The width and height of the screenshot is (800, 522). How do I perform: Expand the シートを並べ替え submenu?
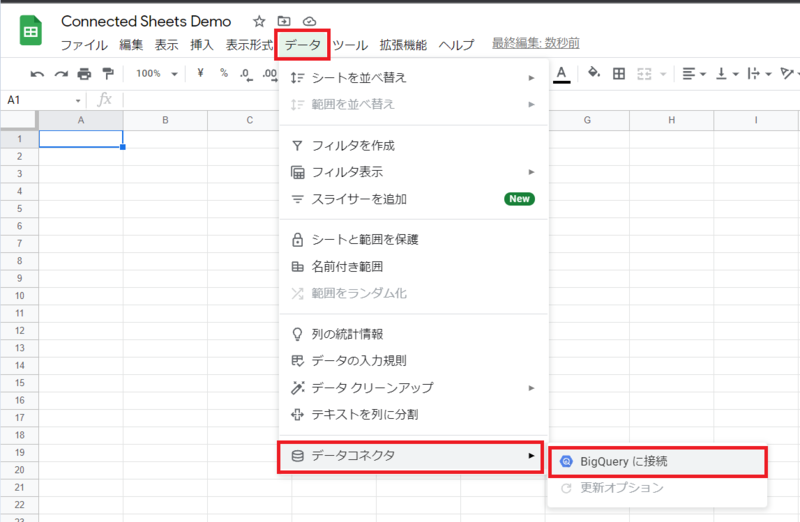click(x=414, y=78)
